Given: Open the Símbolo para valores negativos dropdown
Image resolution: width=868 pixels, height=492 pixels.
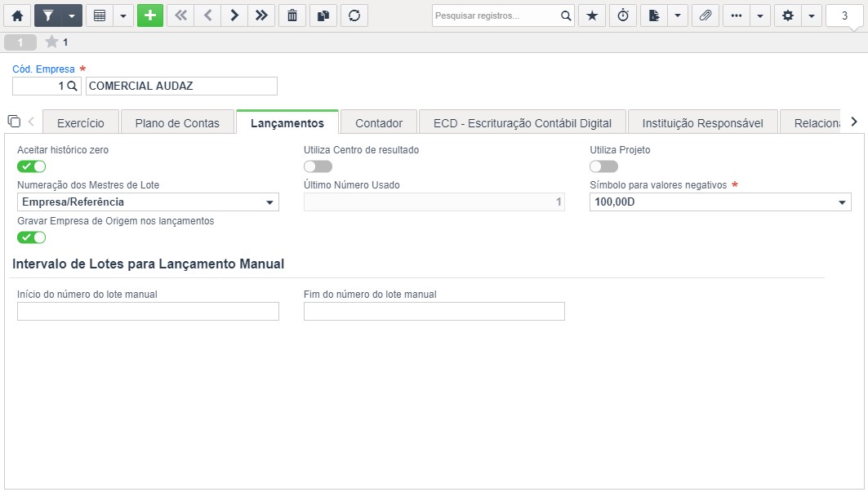Looking at the screenshot, I should coord(720,202).
